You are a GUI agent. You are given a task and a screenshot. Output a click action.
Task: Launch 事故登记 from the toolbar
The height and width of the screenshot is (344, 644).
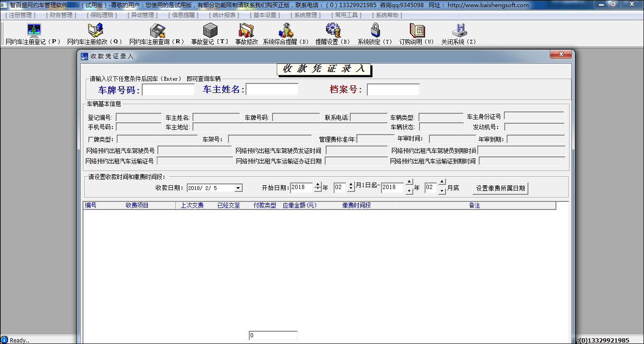pos(210,31)
